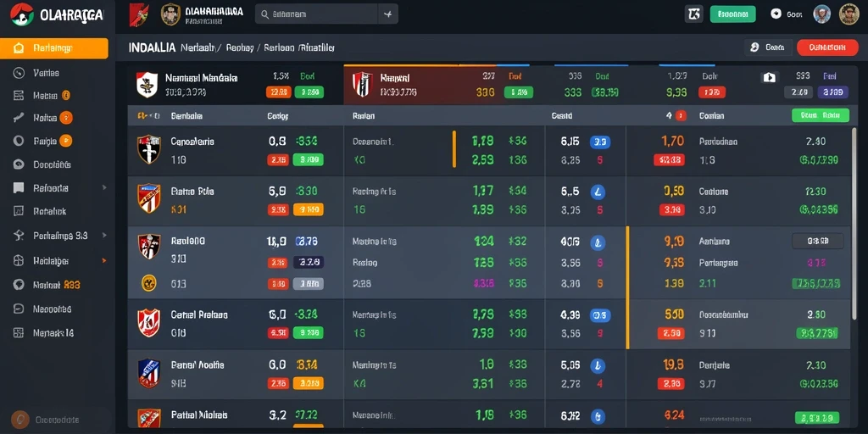Screen dimensions: 868x434
Task: Click the purple odds button in top right card
Action: pos(833,92)
